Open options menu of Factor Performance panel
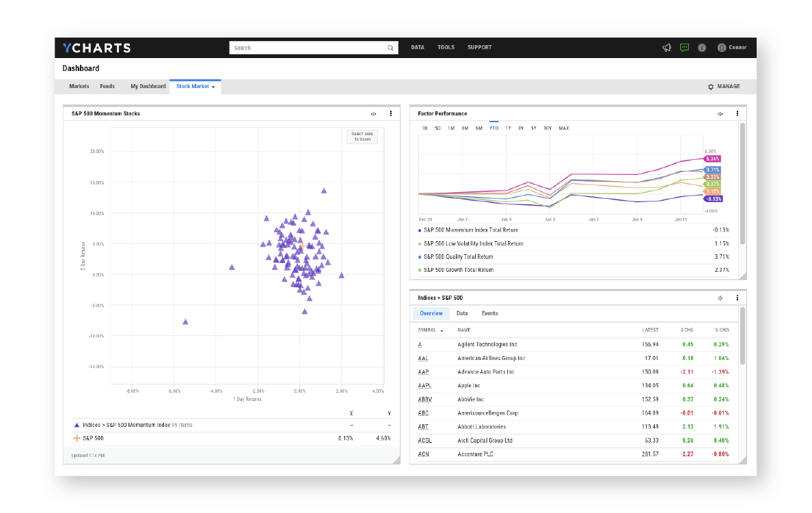812x513 pixels. [x=737, y=113]
